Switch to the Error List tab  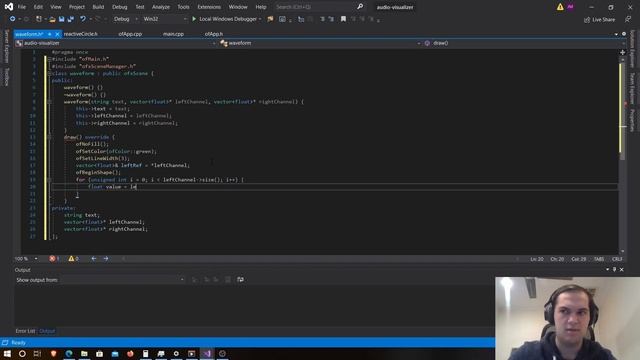tap(25, 331)
